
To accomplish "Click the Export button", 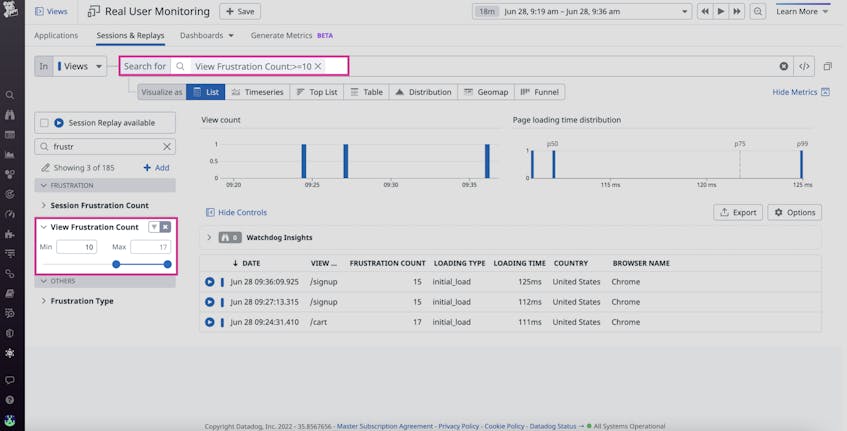I will (x=738, y=212).
